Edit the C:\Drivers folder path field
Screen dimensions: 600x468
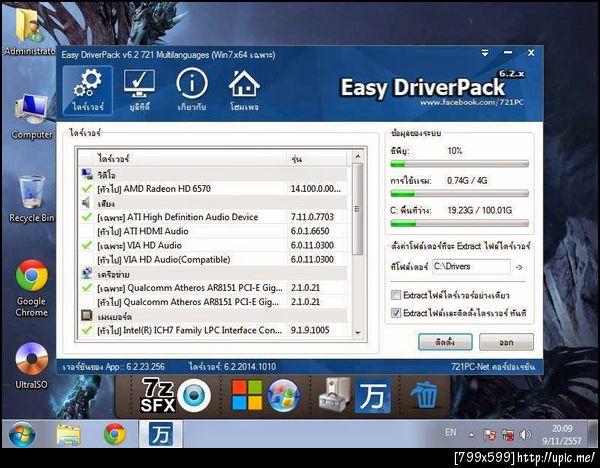(471, 266)
